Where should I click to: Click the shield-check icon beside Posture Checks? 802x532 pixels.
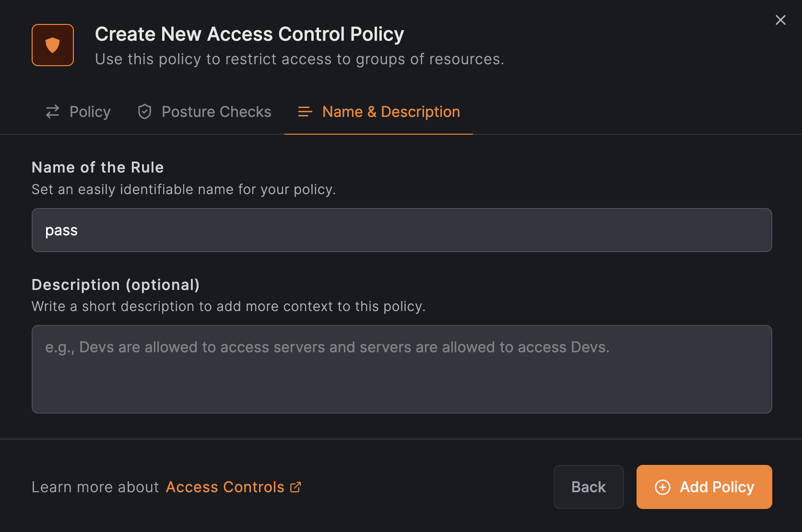(144, 112)
